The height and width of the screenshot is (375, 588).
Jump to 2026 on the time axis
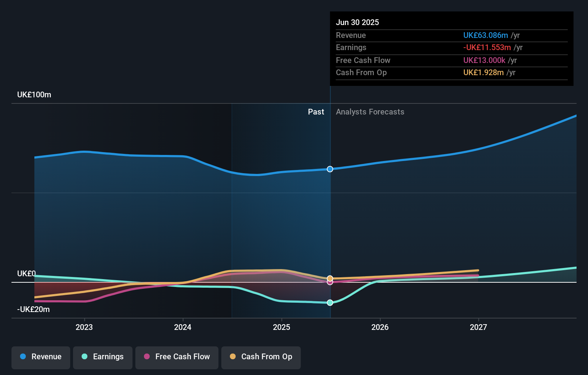380,327
